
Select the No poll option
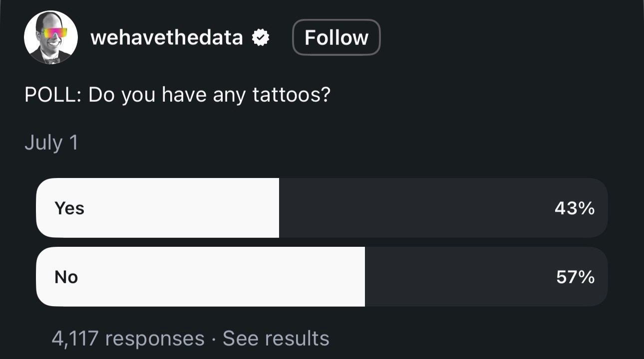pos(322,277)
